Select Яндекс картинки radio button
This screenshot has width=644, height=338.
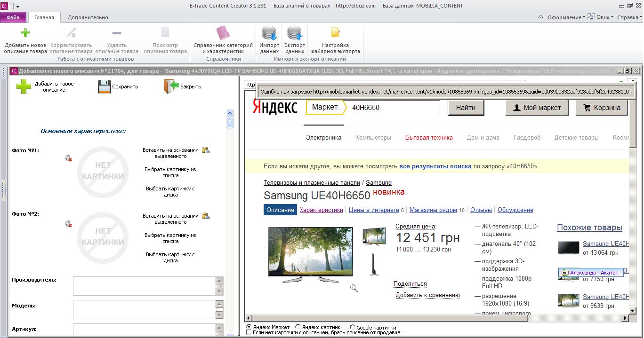coord(298,327)
